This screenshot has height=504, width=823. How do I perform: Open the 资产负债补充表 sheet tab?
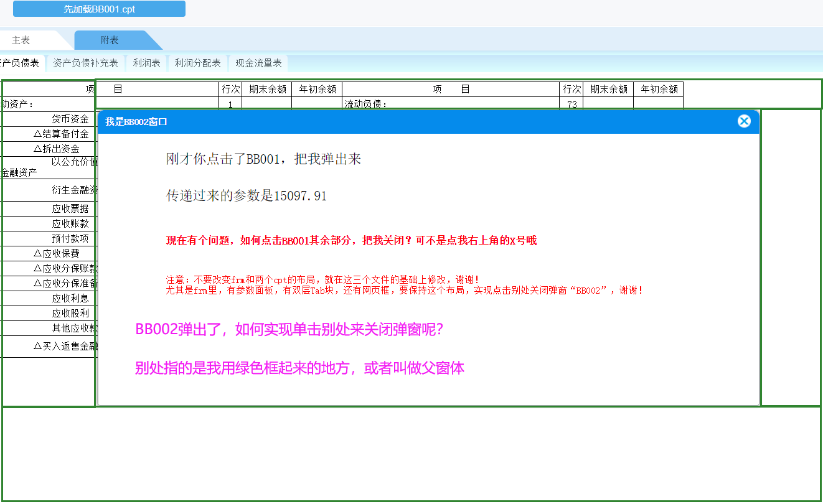[x=85, y=63]
